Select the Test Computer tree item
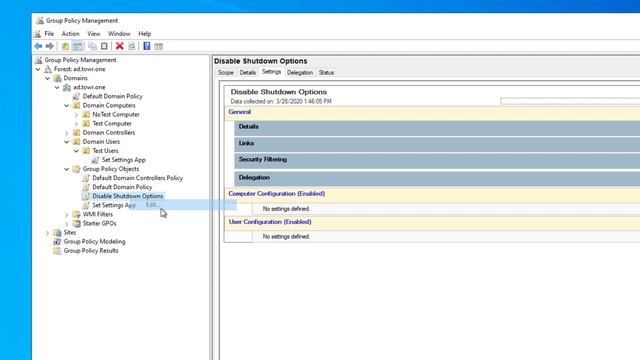 point(112,124)
